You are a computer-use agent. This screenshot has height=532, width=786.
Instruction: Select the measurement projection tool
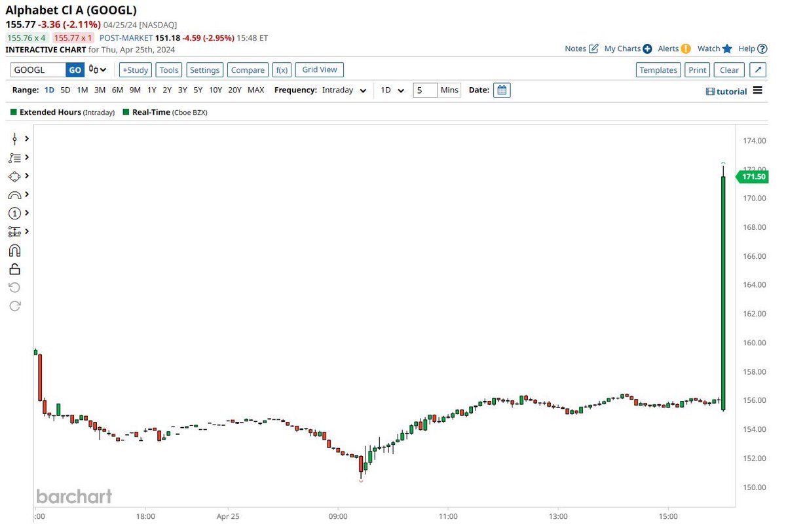[14, 231]
